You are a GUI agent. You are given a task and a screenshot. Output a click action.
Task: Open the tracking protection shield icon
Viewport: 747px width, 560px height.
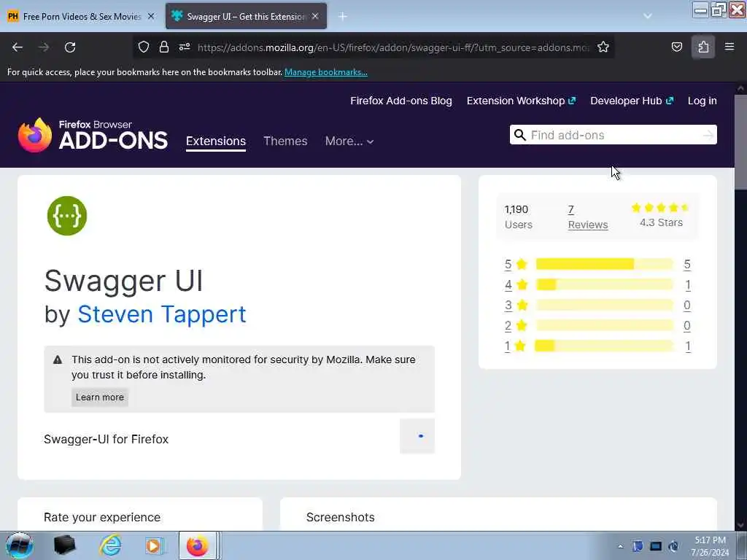tap(144, 47)
